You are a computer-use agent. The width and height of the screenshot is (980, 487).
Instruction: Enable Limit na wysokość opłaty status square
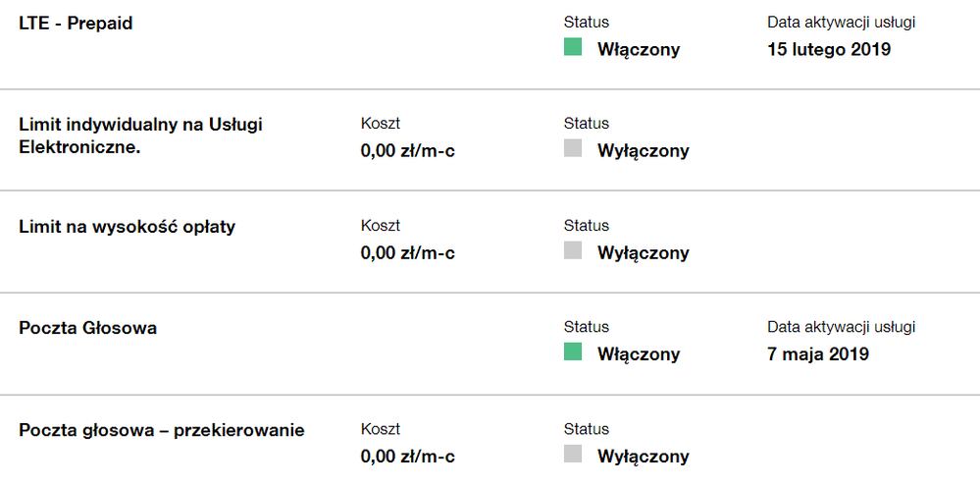coord(573,251)
